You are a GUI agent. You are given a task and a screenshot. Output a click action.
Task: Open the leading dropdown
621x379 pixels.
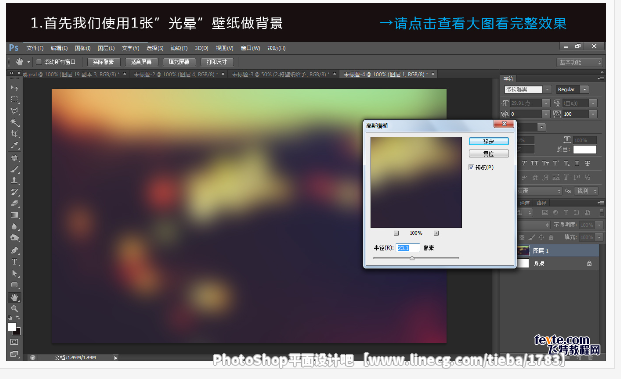point(593,103)
